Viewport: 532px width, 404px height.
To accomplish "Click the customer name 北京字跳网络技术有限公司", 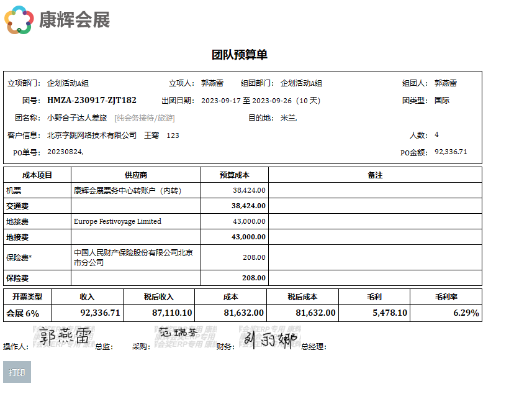I will [x=92, y=135].
